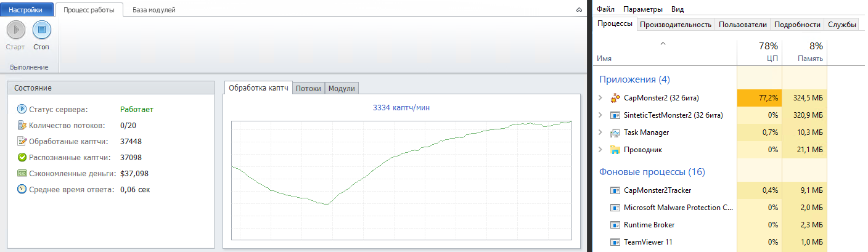Click the Task Manager process icon

pyautogui.click(x=615, y=132)
